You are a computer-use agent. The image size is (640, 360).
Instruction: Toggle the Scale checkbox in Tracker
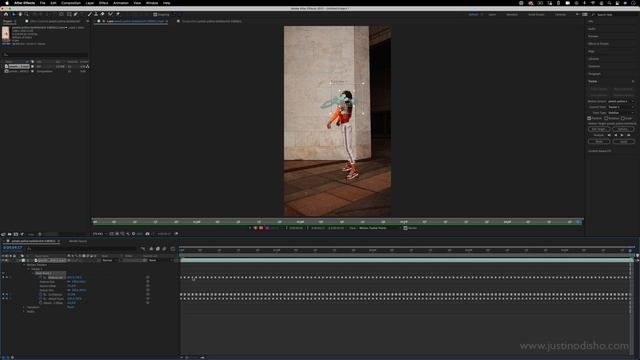click(623, 118)
